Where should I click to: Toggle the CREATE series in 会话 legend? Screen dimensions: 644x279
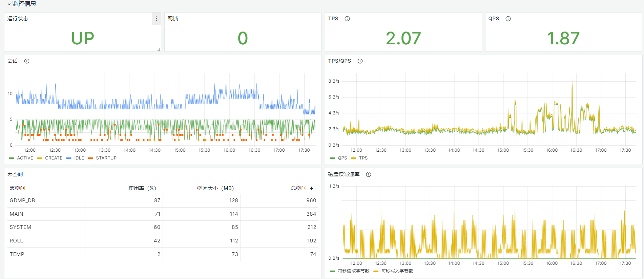point(54,158)
